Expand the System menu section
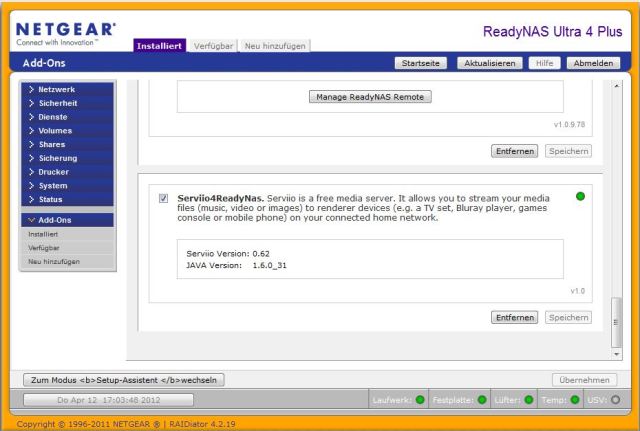Viewport: 640px width, 431px height. click(67, 186)
